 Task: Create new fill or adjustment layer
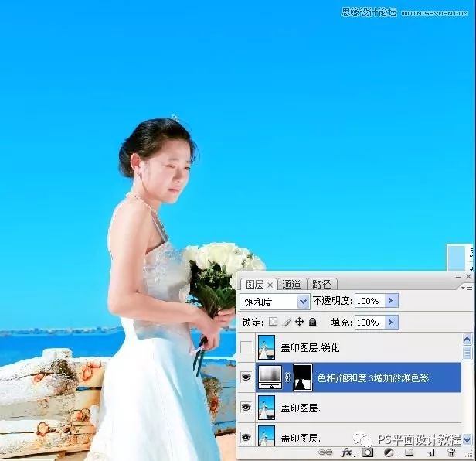[389, 452]
